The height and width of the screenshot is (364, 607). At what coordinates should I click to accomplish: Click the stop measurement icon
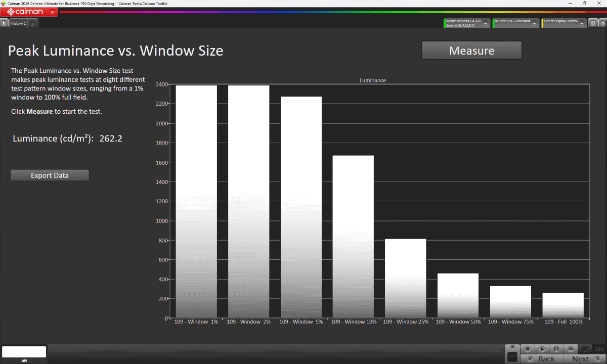point(527,349)
